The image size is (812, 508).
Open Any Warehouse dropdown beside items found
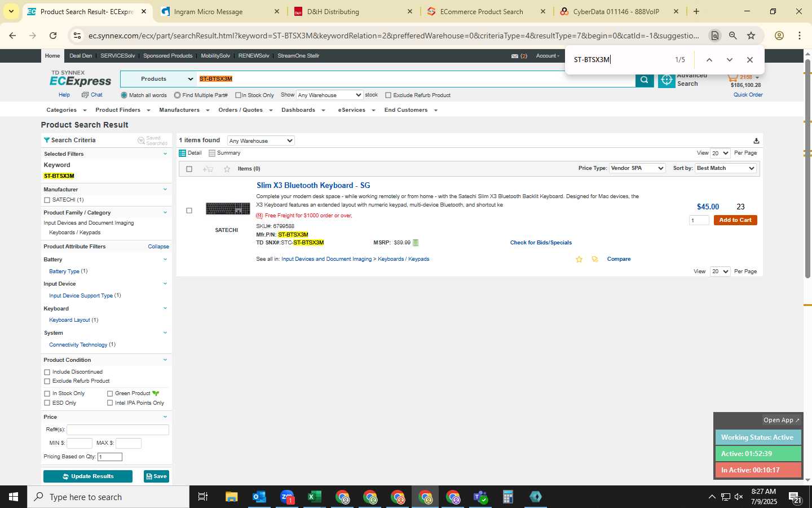coord(261,141)
